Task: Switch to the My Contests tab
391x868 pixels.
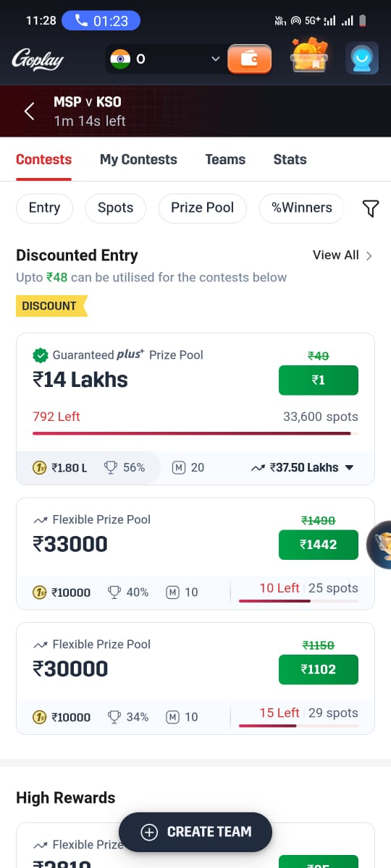Action: [138, 159]
